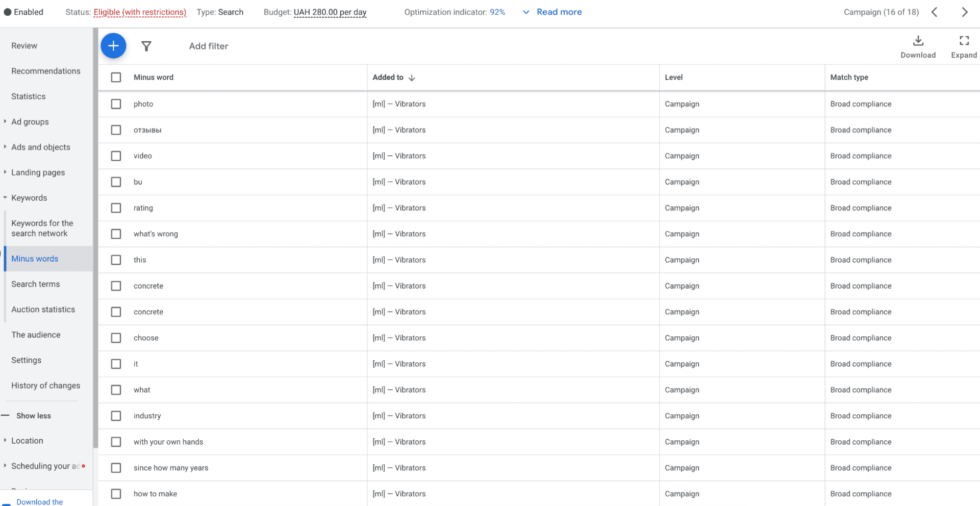Click the UAH 280.00 per day budget link

coord(329,12)
